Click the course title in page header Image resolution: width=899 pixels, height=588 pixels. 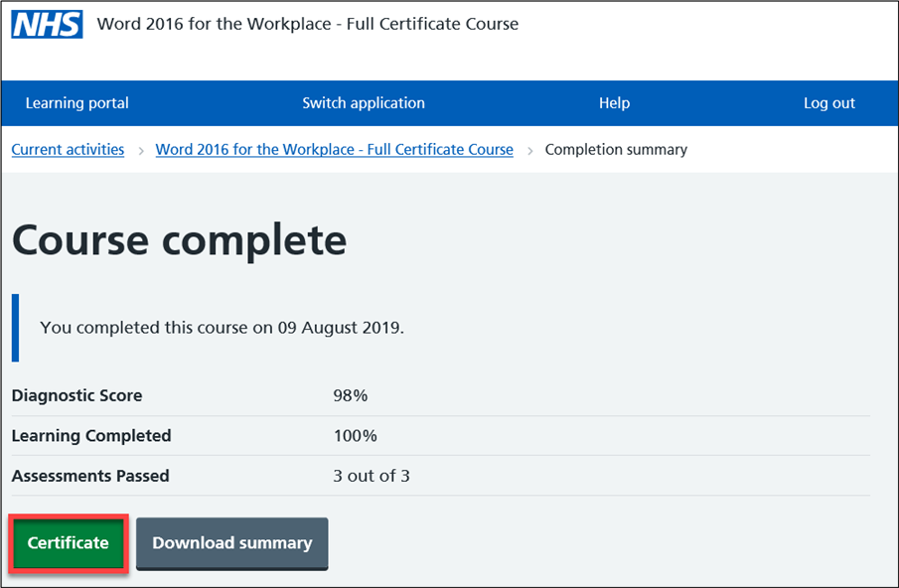point(307,24)
